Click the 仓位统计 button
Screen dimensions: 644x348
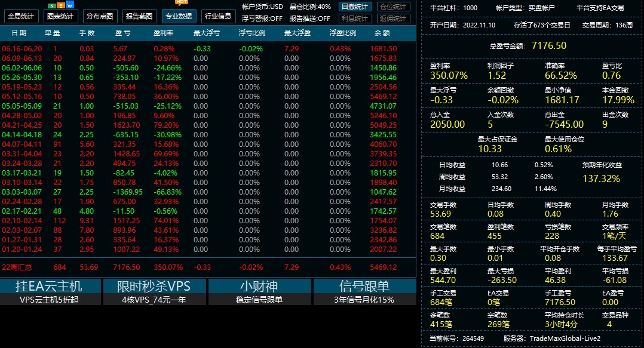pyautogui.click(x=393, y=7)
